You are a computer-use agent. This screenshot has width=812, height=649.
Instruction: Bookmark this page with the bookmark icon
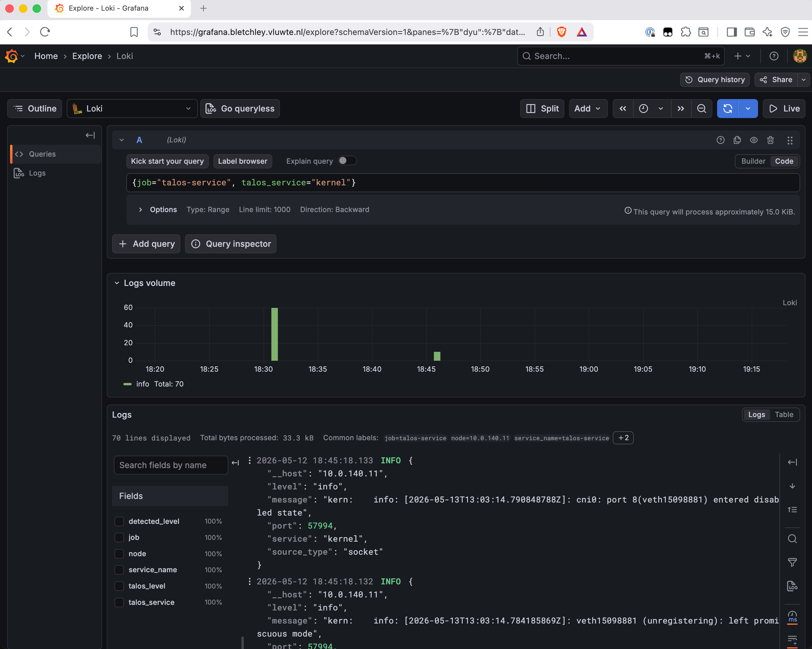tap(134, 32)
